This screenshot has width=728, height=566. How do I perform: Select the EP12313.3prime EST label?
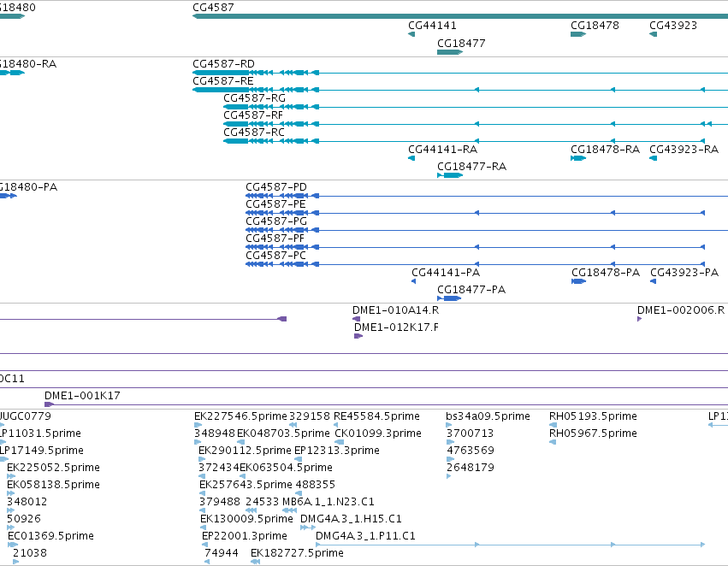click(x=337, y=451)
